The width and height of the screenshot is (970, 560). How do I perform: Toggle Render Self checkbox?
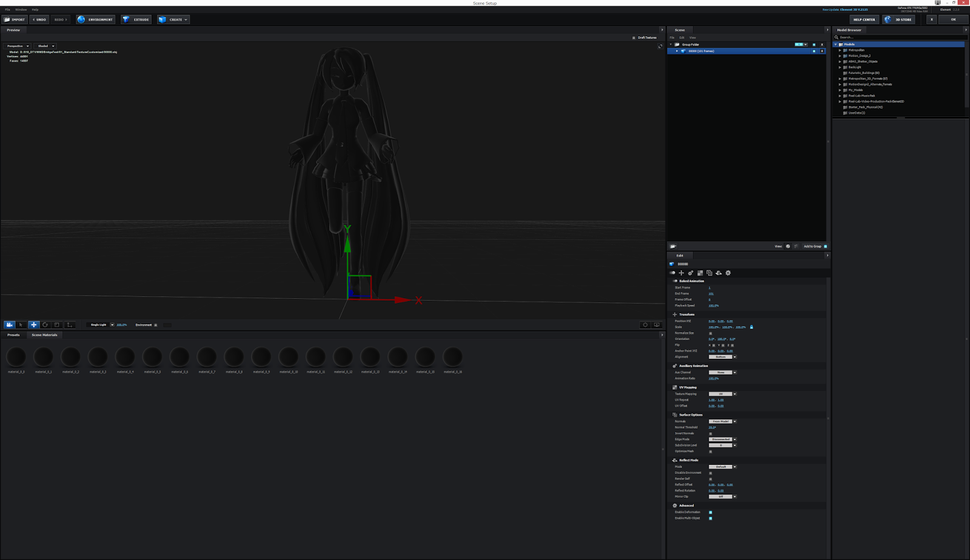click(x=711, y=479)
